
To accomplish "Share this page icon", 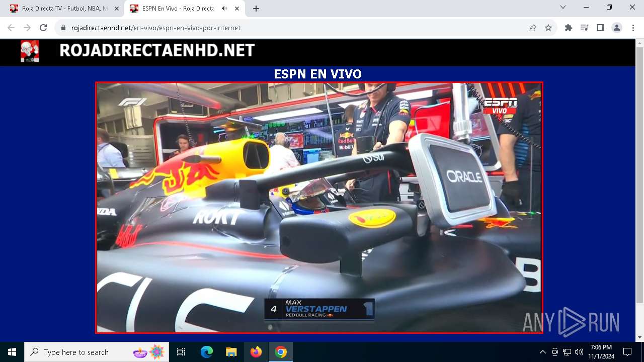I will tap(532, 28).
